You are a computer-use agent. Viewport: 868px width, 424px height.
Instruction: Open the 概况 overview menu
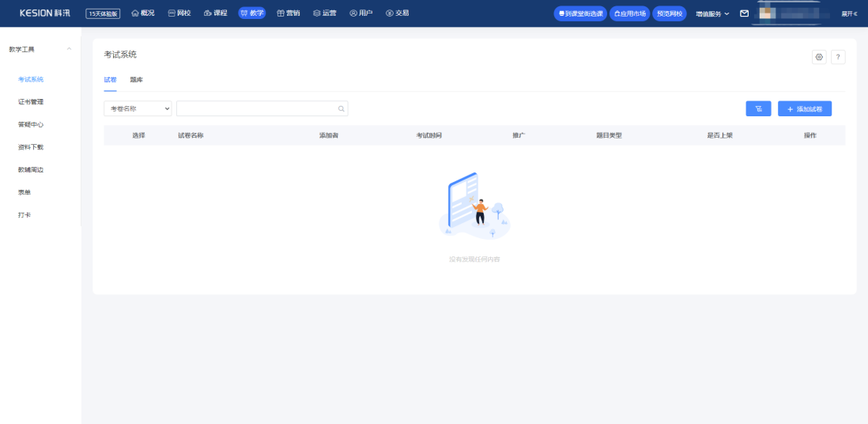coord(143,13)
